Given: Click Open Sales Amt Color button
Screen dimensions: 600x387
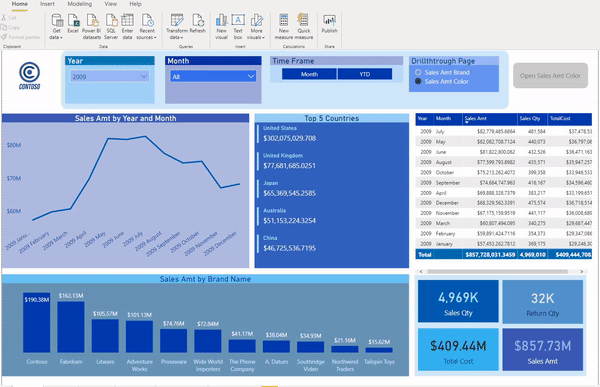Looking at the screenshot, I should (550, 76).
